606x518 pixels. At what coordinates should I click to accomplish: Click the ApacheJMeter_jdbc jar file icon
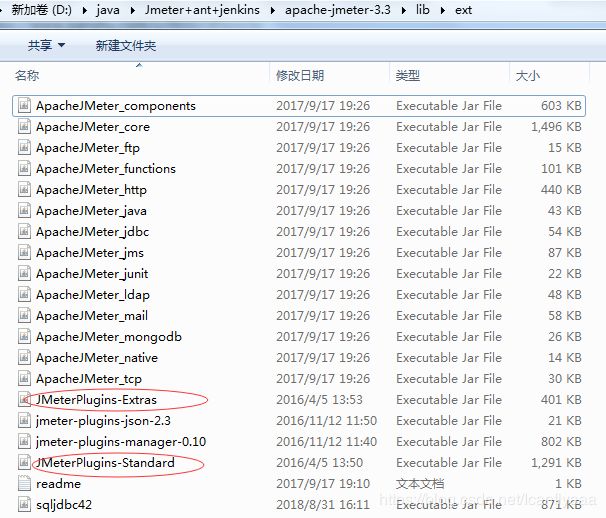pyautogui.click(x=24, y=231)
